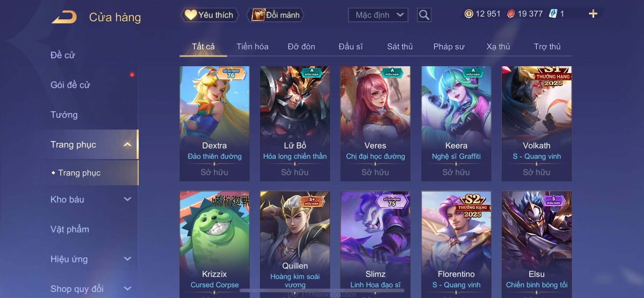Screen dimensions: 644x298
Task: Select the Volkath S - Quang vinh skin card
Action: pyautogui.click(x=537, y=123)
